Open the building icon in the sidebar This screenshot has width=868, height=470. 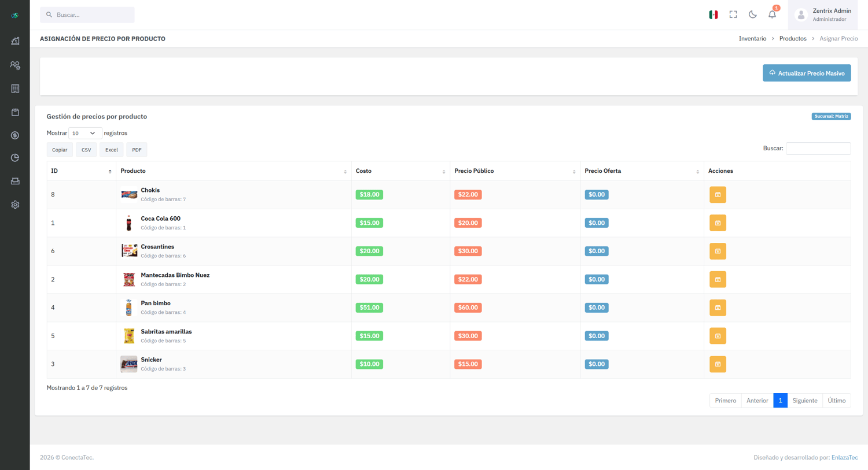click(x=15, y=88)
